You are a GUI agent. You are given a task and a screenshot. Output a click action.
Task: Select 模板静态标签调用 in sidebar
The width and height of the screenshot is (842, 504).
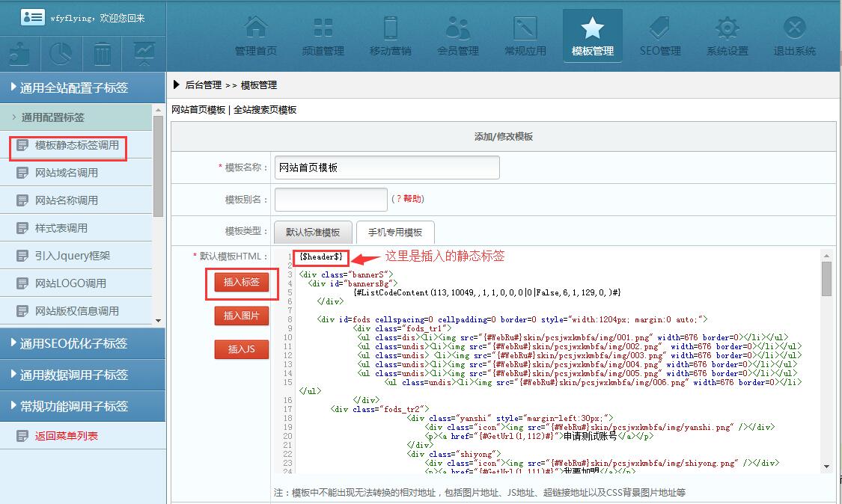76,145
